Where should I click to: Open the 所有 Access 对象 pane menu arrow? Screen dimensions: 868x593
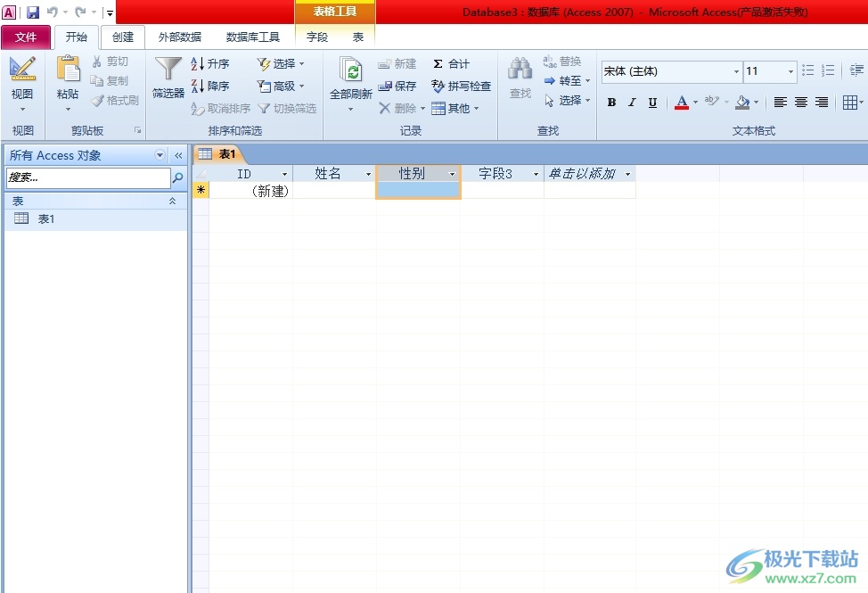click(160, 155)
